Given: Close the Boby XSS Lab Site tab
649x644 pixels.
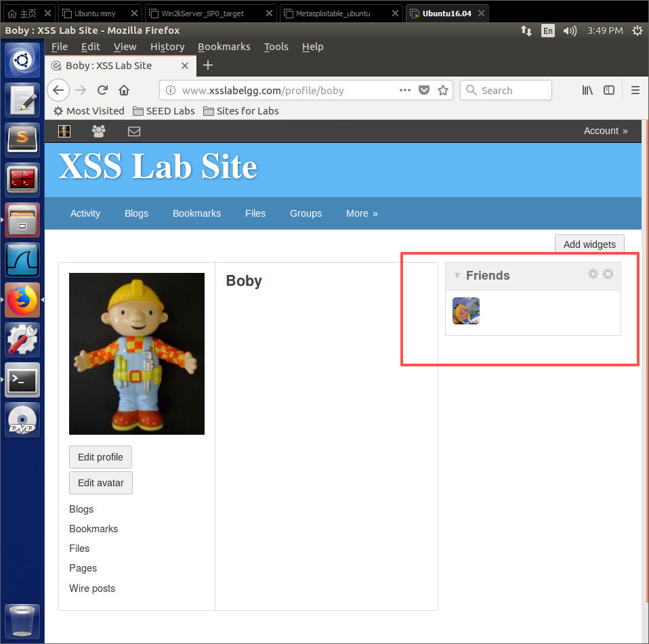Looking at the screenshot, I should coord(185,66).
